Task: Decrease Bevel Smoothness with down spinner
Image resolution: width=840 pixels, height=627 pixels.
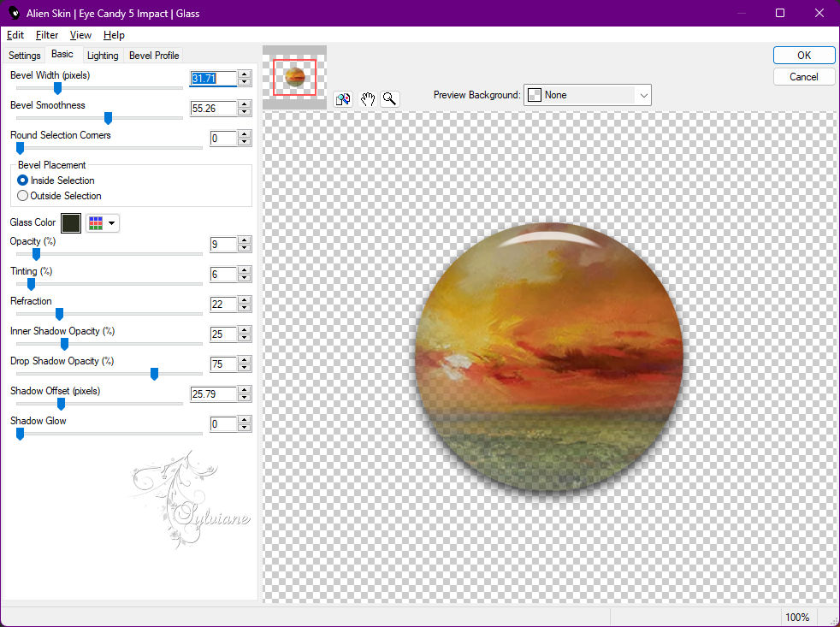Action: 245,113
